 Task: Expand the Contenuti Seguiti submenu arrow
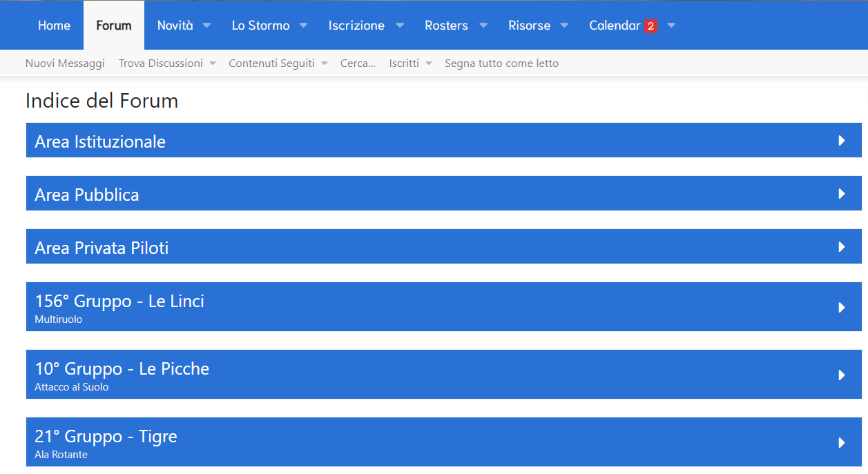[325, 63]
